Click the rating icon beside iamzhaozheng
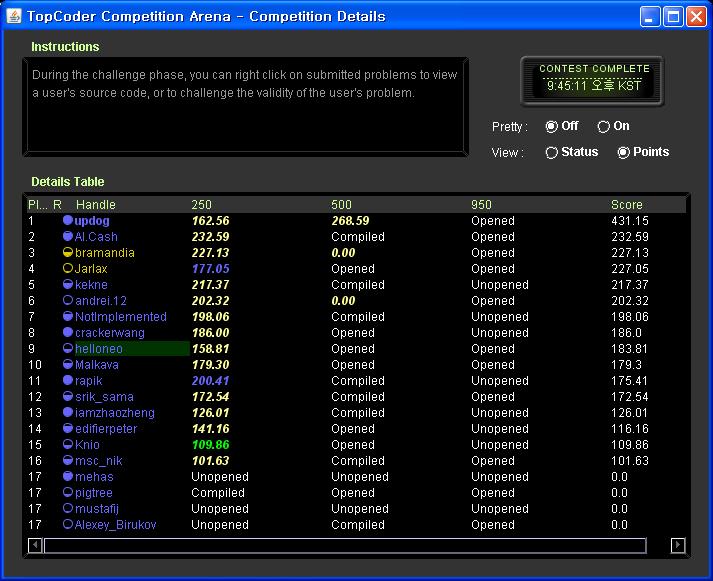This screenshot has width=713, height=581. tap(68, 412)
